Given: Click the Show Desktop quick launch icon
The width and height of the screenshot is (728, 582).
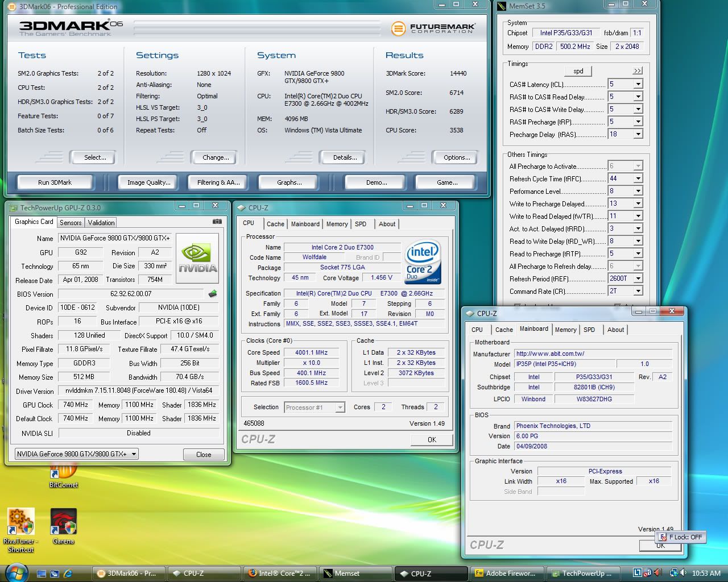Looking at the screenshot, I should pyautogui.click(x=42, y=573).
